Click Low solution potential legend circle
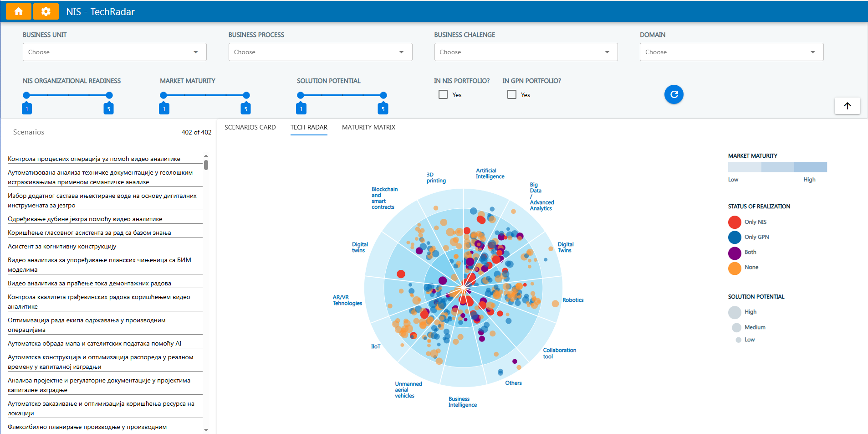Image resolution: width=868 pixels, height=434 pixels. [738, 340]
